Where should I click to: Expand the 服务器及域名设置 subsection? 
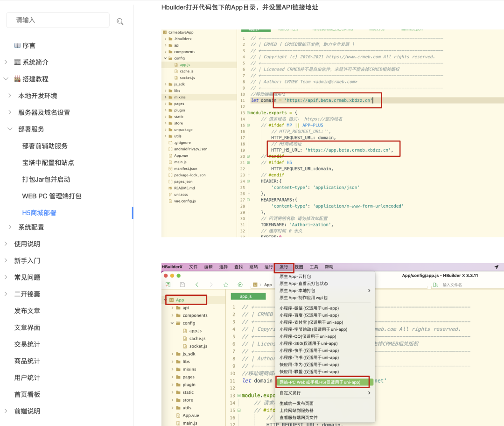(10, 112)
